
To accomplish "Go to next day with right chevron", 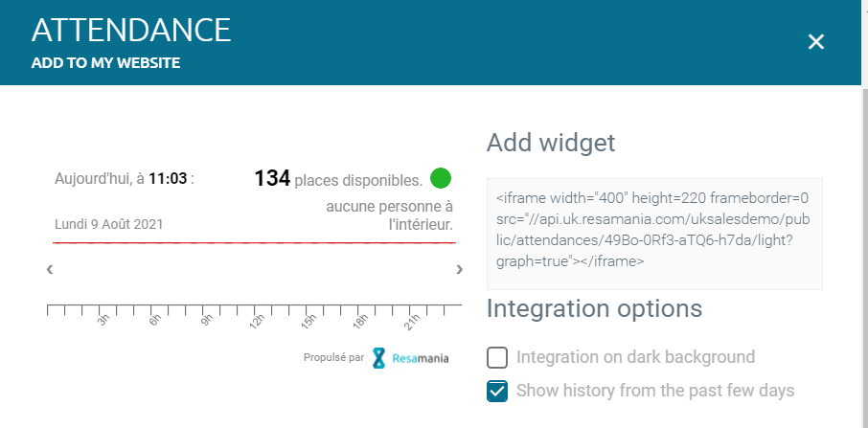I will pyautogui.click(x=460, y=270).
